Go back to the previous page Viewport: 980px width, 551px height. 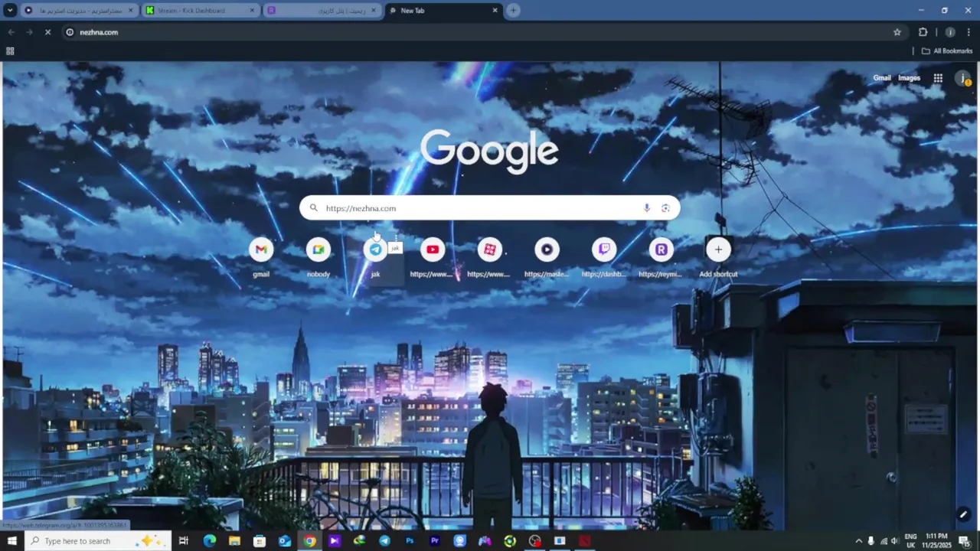pyautogui.click(x=11, y=32)
